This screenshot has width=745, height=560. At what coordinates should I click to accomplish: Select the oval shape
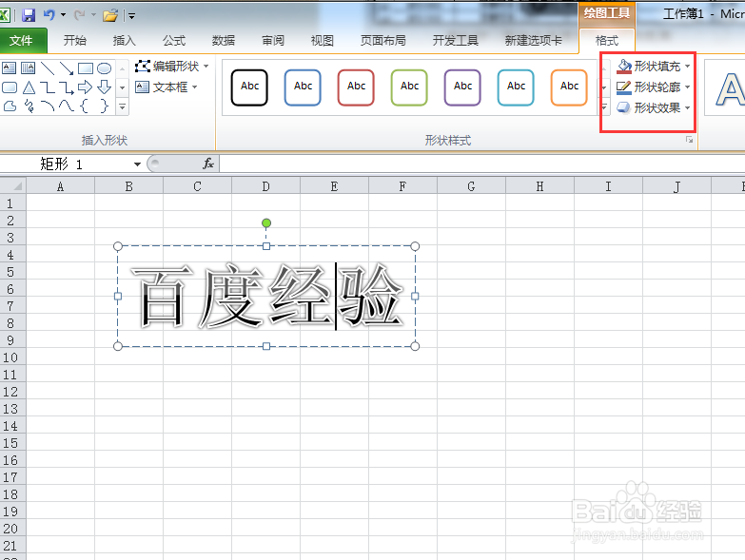tap(104, 68)
